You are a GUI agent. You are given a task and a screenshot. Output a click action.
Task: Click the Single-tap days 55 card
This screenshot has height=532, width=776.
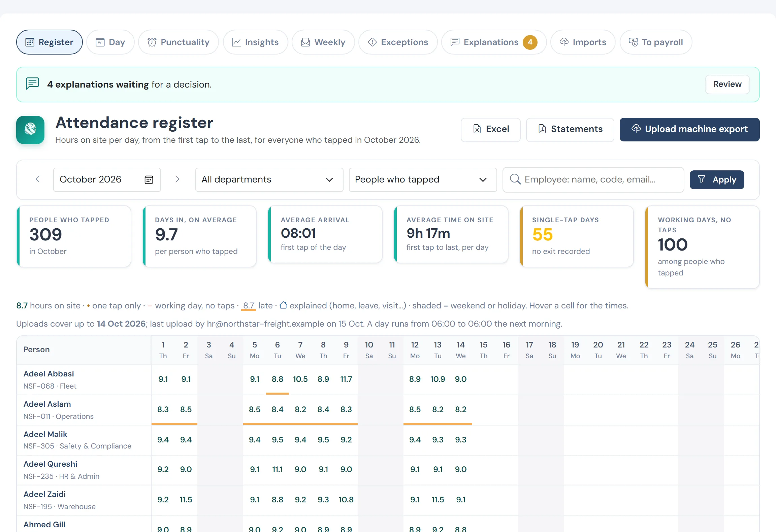pyautogui.click(x=577, y=236)
